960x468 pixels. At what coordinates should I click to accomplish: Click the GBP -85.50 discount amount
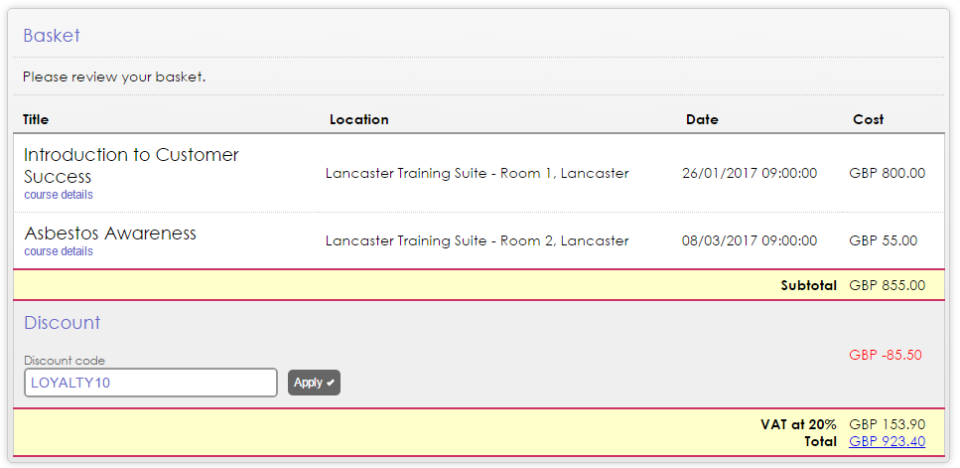click(885, 354)
